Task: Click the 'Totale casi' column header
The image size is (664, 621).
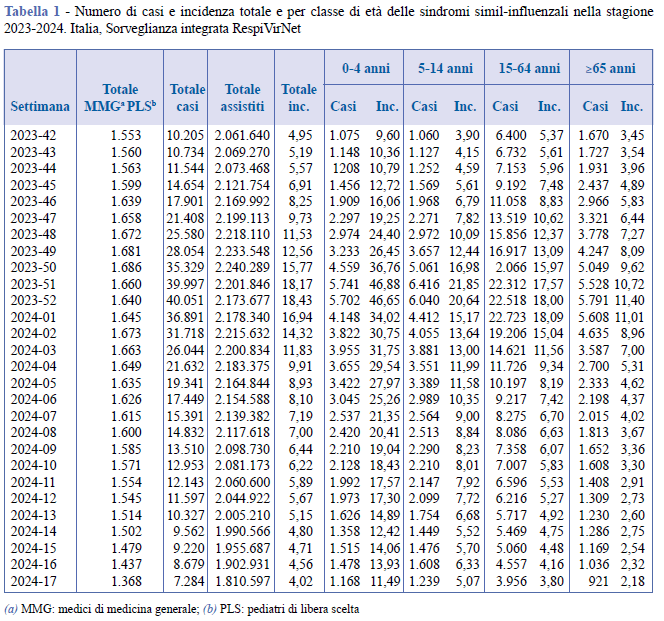Action: 188,98
